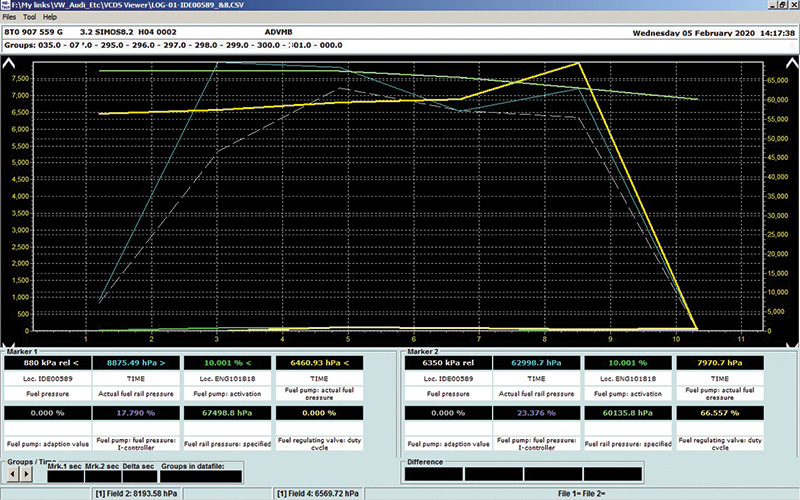Click the yellow line peak in graph

click(578, 63)
